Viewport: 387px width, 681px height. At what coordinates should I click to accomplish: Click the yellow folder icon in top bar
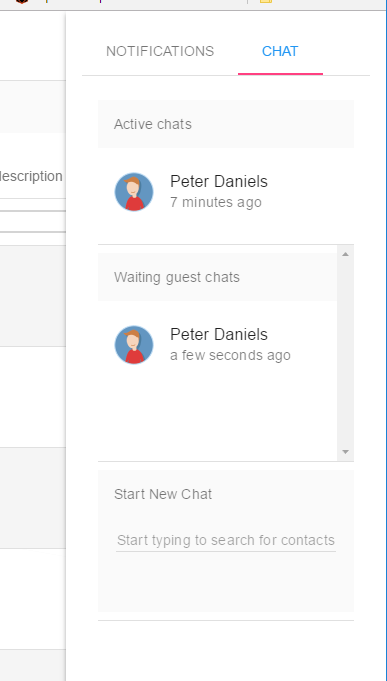point(266,1)
